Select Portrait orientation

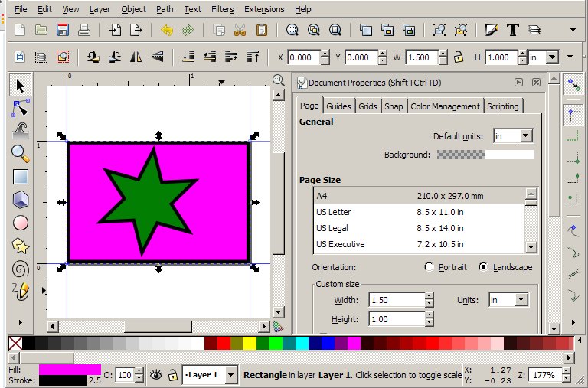[429, 267]
